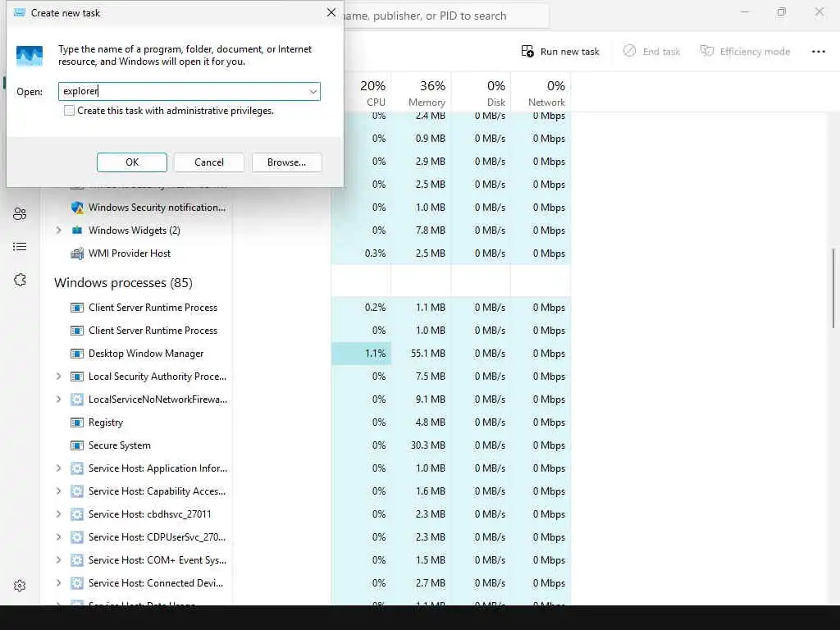Expand the Windows Widgets (2) group
The width and height of the screenshot is (840, 630).
pyautogui.click(x=58, y=231)
